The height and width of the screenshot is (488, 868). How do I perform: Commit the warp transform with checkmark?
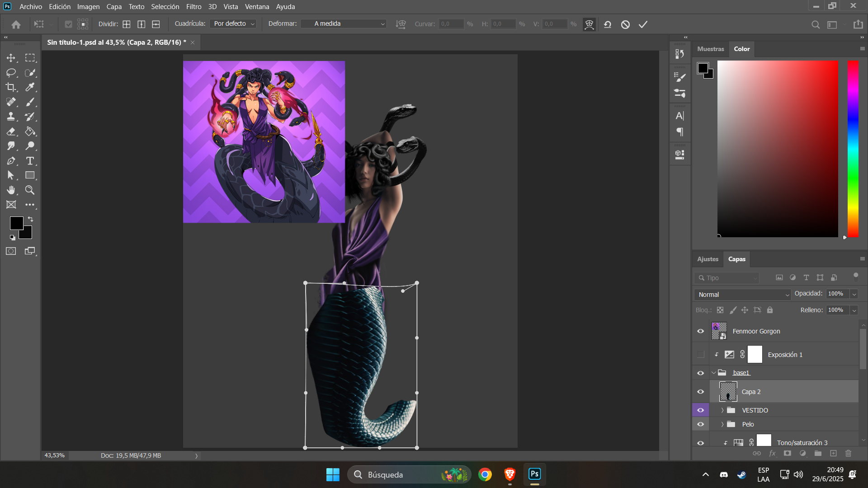[643, 24]
